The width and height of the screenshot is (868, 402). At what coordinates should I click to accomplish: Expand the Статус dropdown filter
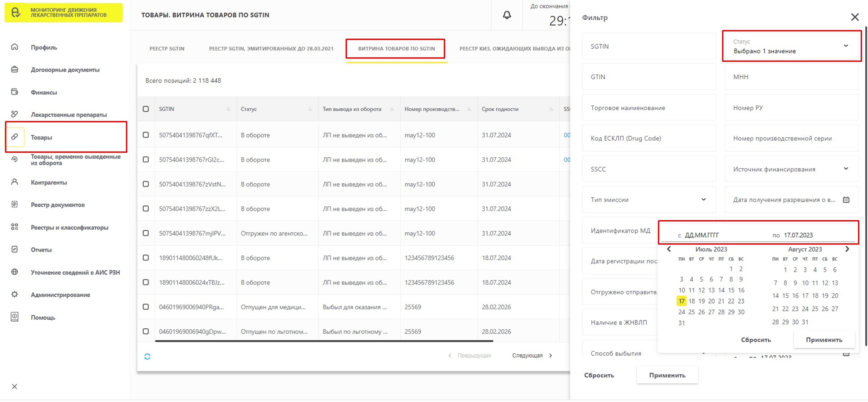coord(846,46)
